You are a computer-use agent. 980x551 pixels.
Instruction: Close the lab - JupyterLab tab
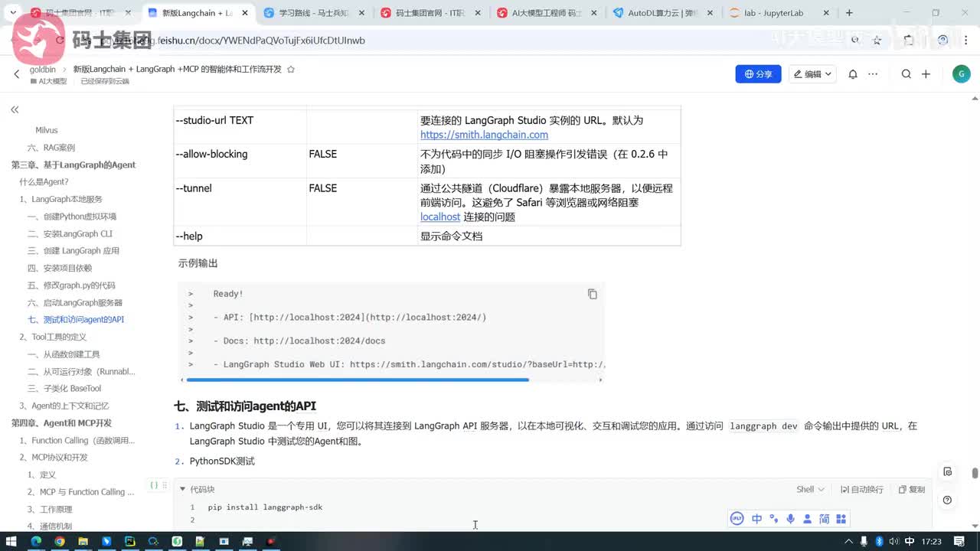(825, 13)
